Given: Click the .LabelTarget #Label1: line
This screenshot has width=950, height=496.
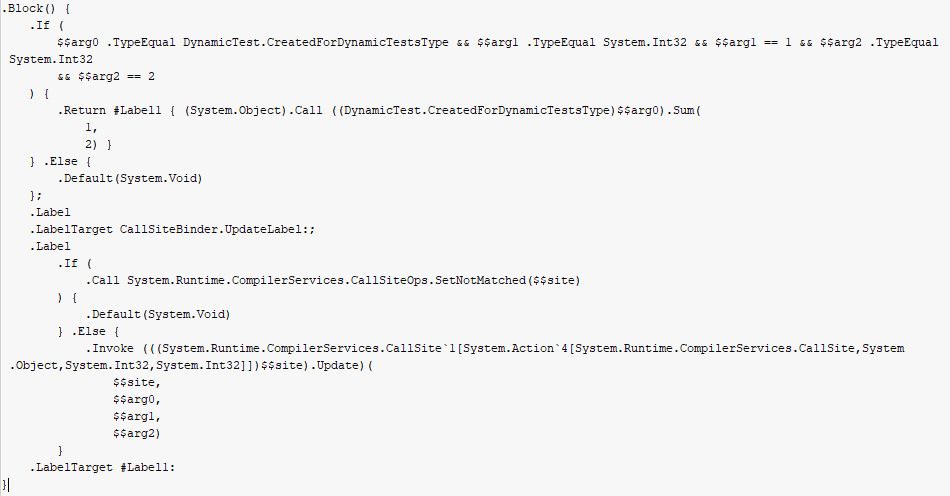Looking at the screenshot, I should coord(102,467).
